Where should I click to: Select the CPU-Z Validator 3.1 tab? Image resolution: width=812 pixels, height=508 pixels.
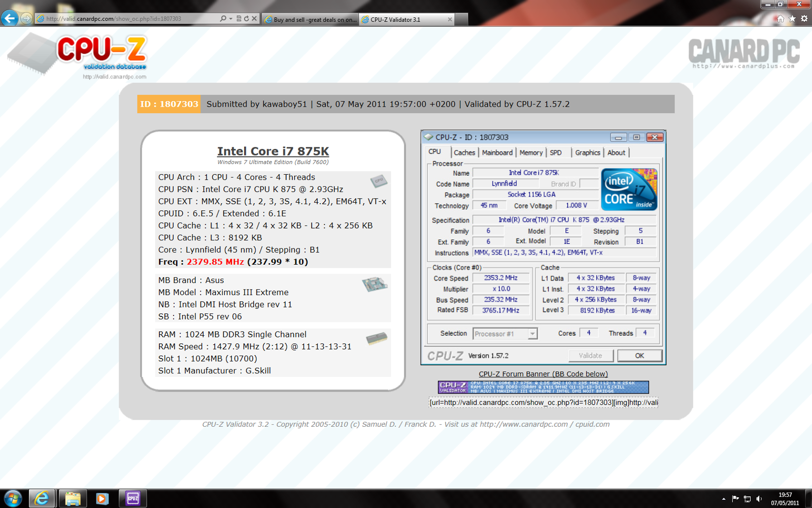click(x=407, y=19)
